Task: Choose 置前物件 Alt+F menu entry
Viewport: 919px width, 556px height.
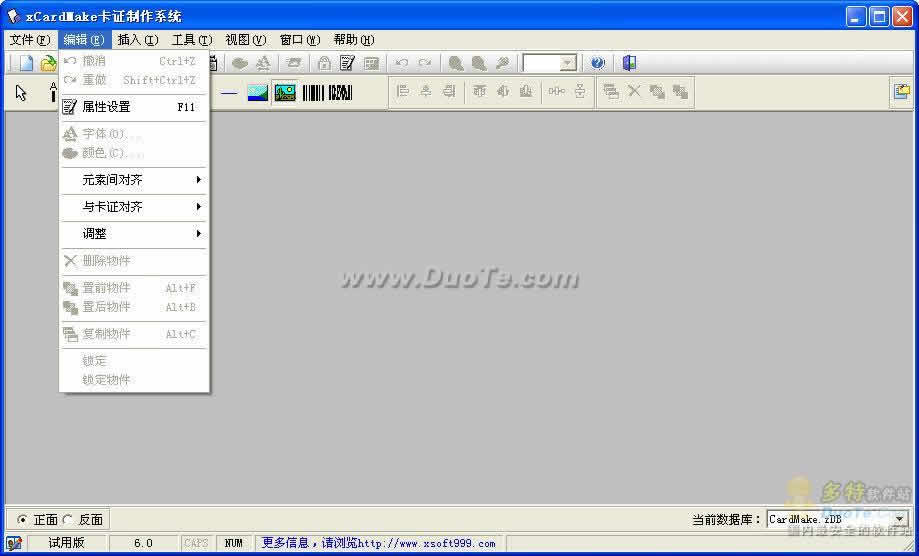Action: pos(135,288)
